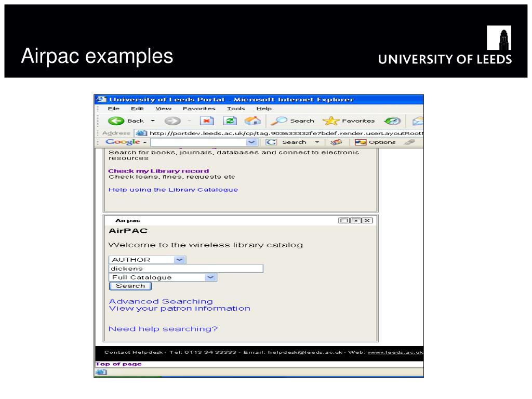This screenshot has height=399, width=532.
Task: Open the Tools menu
Action: (x=236, y=109)
